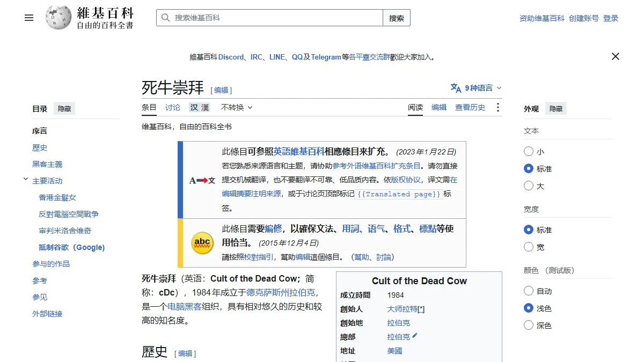Edit the 歷史 section link
The image size is (644, 362).
(185, 353)
